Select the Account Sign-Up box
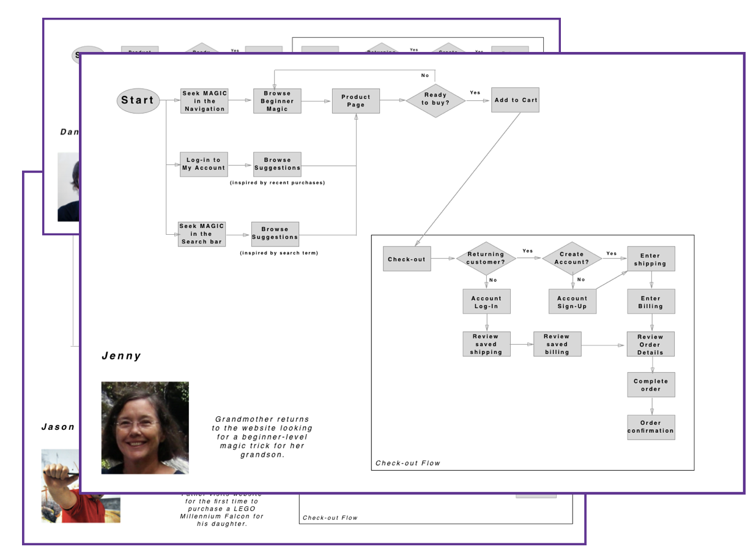 point(572,302)
